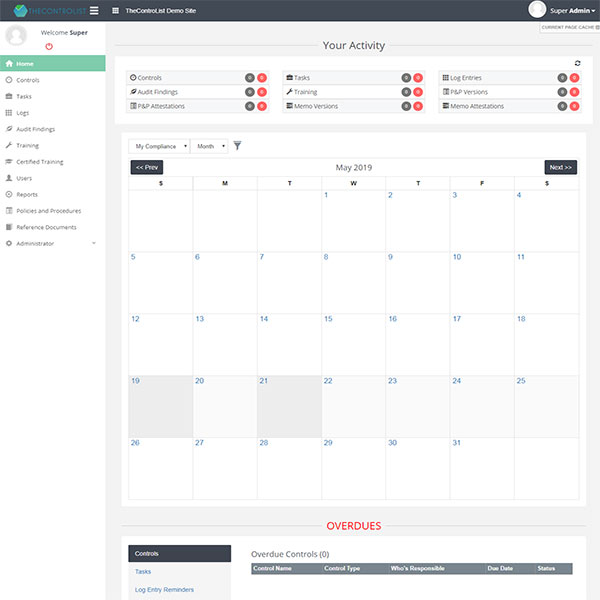Viewport: 600px width, 600px height.
Task: Open Certified Training in the sidebar
Action: pyautogui.click(x=40, y=161)
